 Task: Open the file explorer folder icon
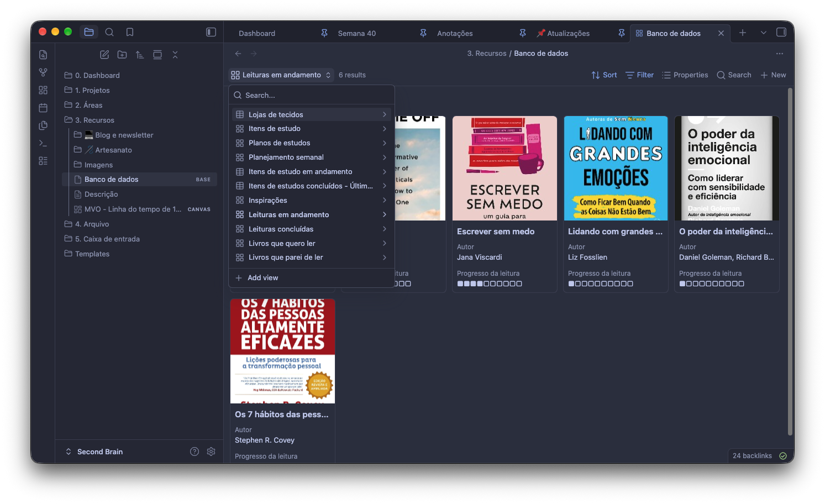coord(89,32)
